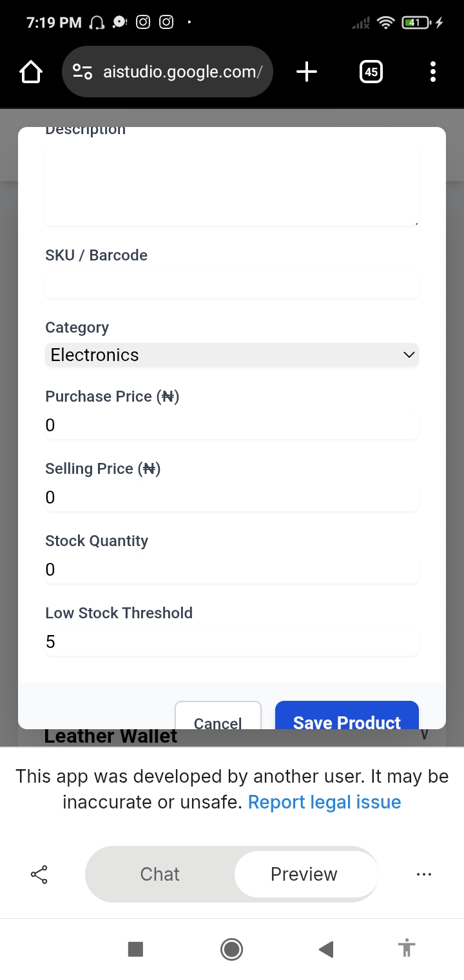Focus the SKU / Barcode field
The image size is (464, 980).
pyautogui.click(x=232, y=284)
